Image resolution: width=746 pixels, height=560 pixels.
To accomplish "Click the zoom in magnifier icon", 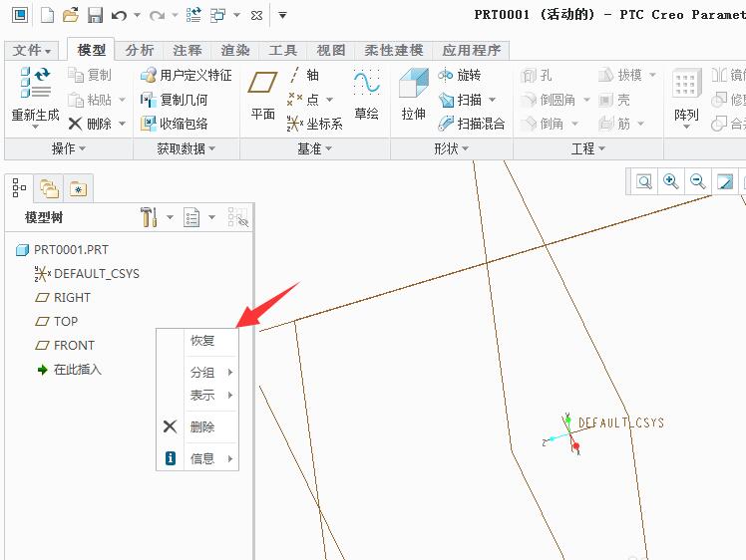I will click(671, 181).
